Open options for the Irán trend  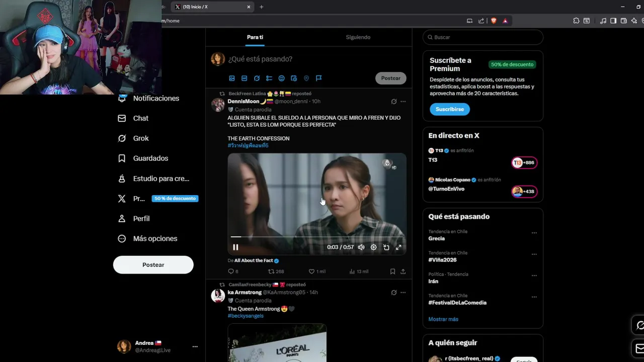(x=534, y=276)
